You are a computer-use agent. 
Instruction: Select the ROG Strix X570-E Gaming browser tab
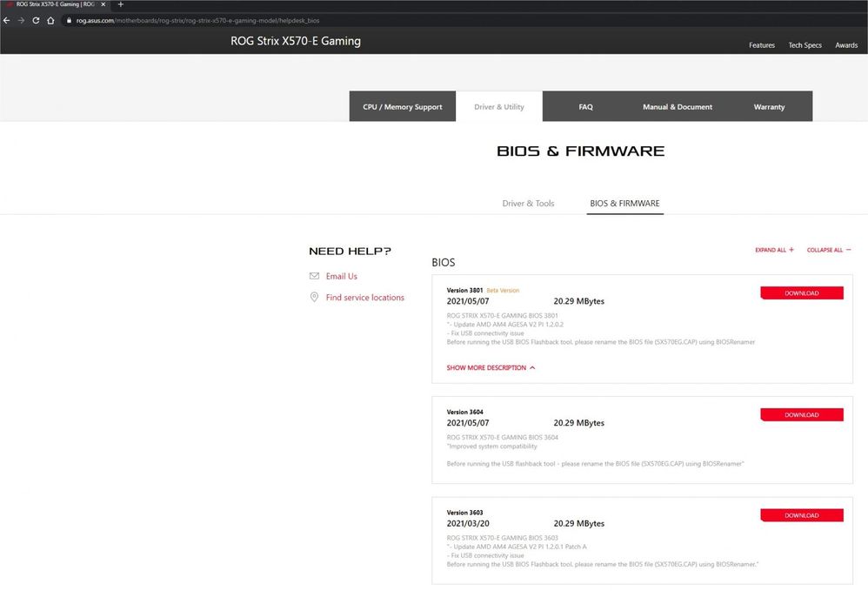(x=56, y=4)
